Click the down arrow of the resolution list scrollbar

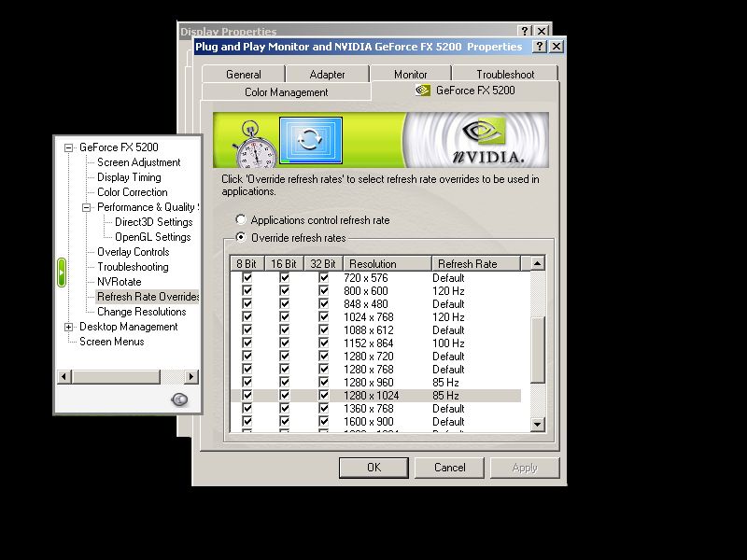coord(538,425)
